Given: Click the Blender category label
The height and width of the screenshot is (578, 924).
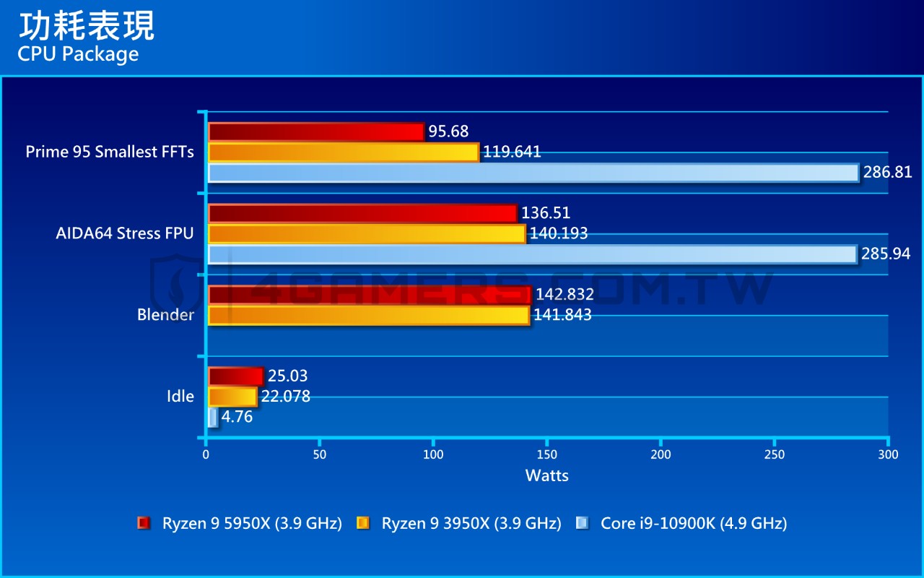Looking at the screenshot, I should (165, 315).
